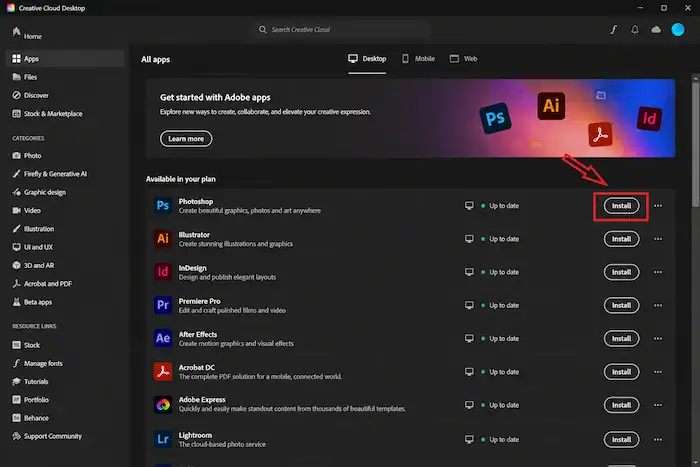Install Lightroom
700x467 pixels.
[x=621, y=439]
